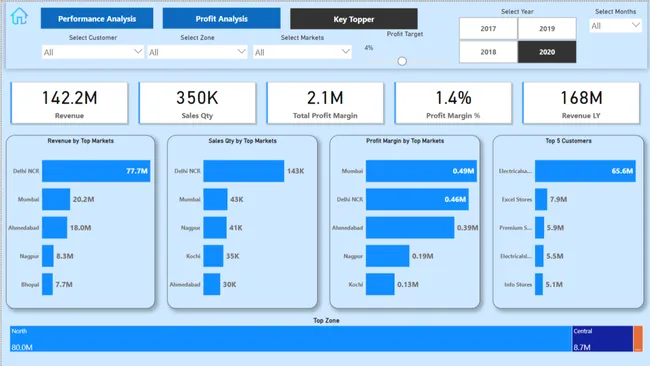650x366 pixels.
Task: Click the 1.4% Profit Margin card
Action: pyautogui.click(x=453, y=103)
